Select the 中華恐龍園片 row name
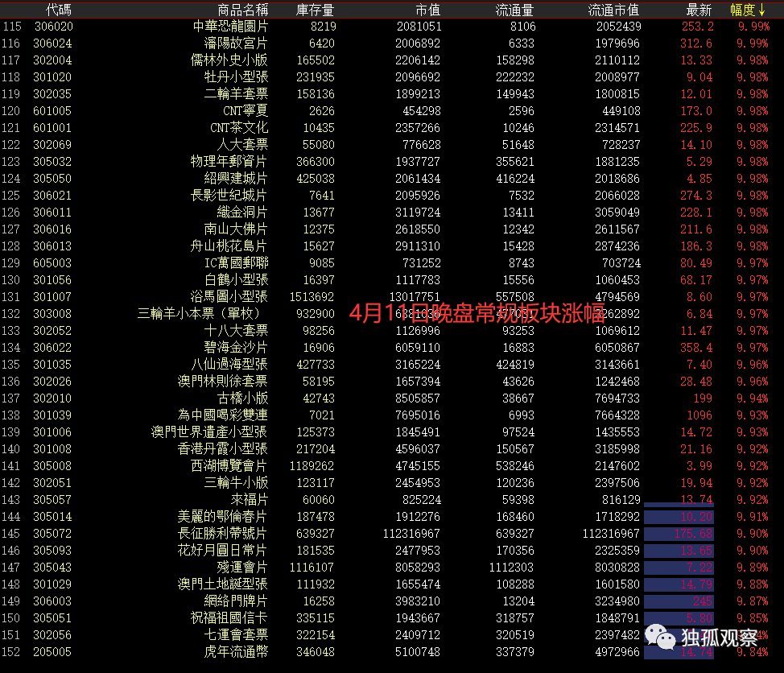Image resolution: width=784 pixels, height=673 pixels. [230, 27]
